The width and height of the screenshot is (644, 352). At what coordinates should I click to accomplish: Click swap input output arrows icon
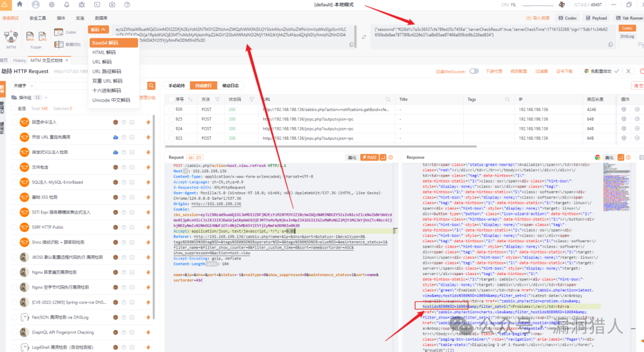[x=364, y=37]
